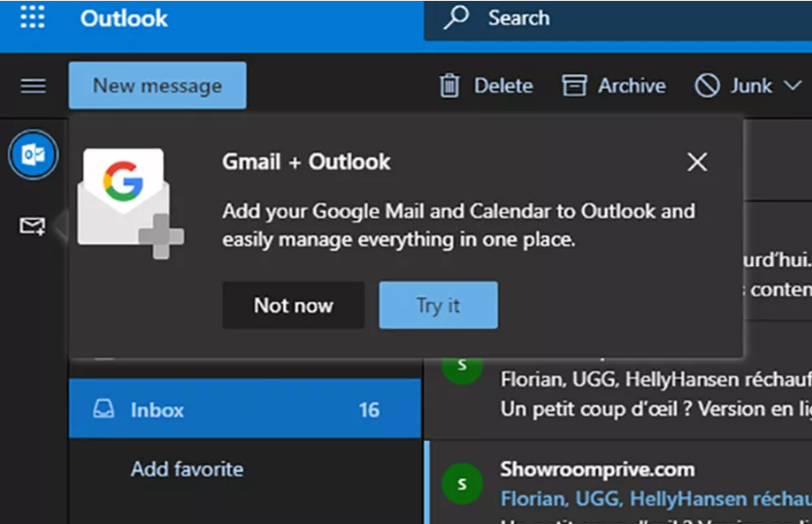Click the Delete trash icon
812x524 pixels.
tap(449, 85)
